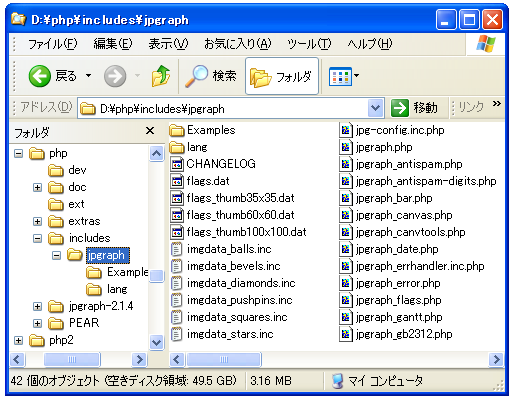
Task: Select the imgdata_diamonds.inc file icon
Action: click(x=176, y=283)
